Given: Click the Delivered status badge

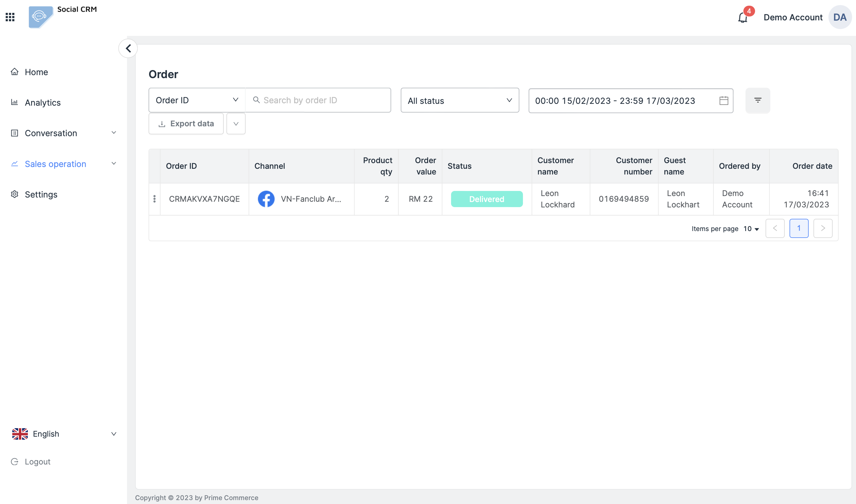Looking at the screenshot, I should tap(487, 199).
